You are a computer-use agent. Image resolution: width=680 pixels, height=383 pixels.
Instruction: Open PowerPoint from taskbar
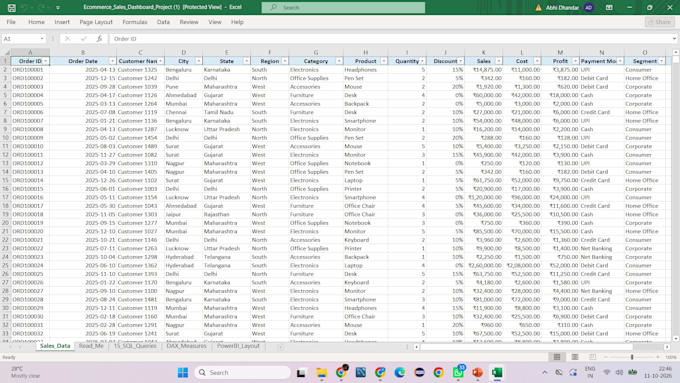point(477,372)
